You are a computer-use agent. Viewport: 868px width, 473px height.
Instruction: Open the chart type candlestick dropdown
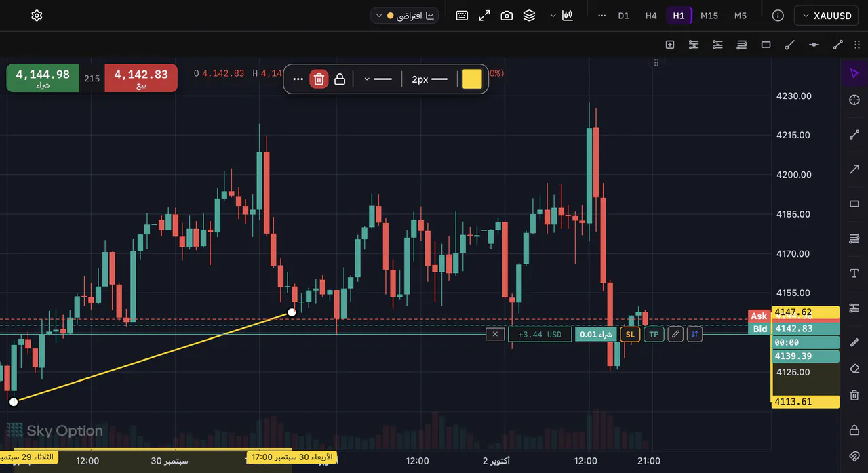562,16
